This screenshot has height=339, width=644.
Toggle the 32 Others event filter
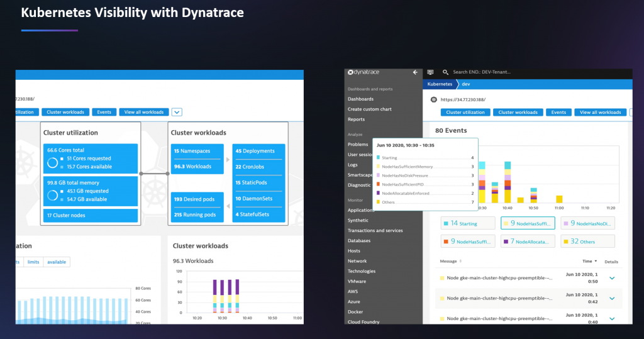(x=588, y=242)
